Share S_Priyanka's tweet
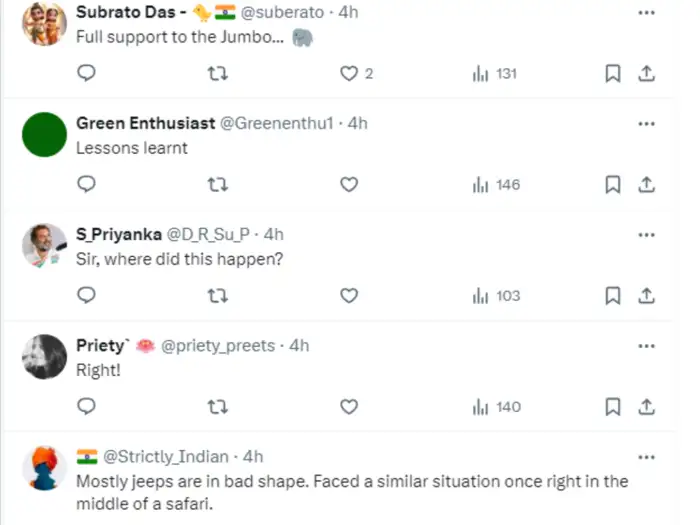The width and height of the screenshot is (700, 525). [647, 295]
